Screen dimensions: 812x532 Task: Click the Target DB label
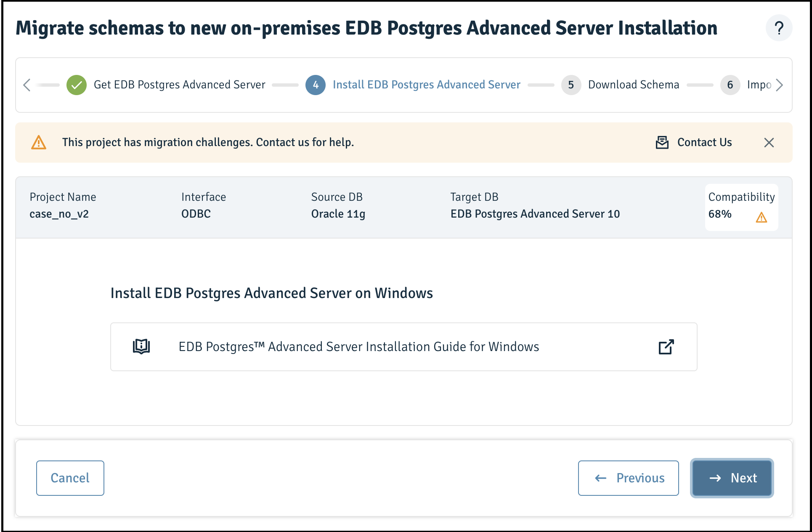tap(475, 197)
